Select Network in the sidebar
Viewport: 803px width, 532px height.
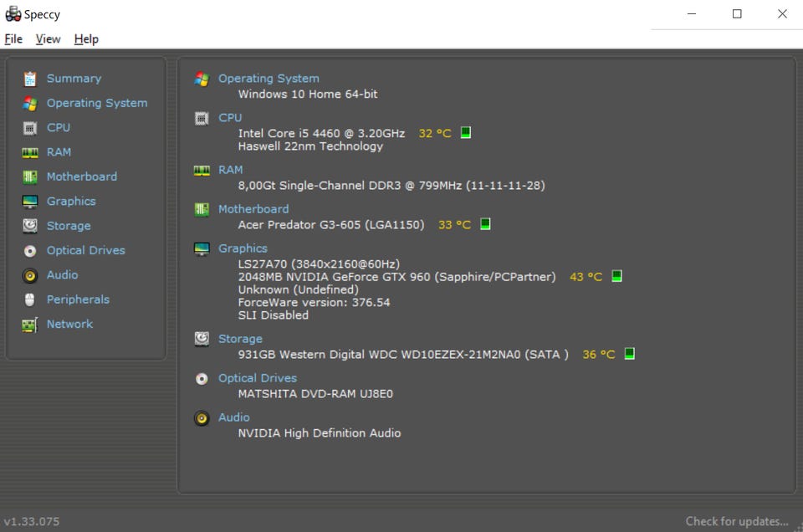[69, 324]
